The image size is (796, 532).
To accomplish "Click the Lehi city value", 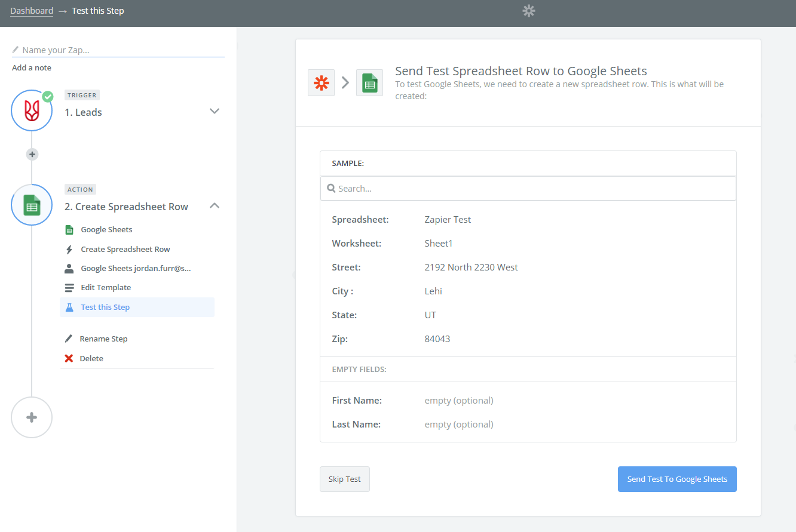I will 433,291.
